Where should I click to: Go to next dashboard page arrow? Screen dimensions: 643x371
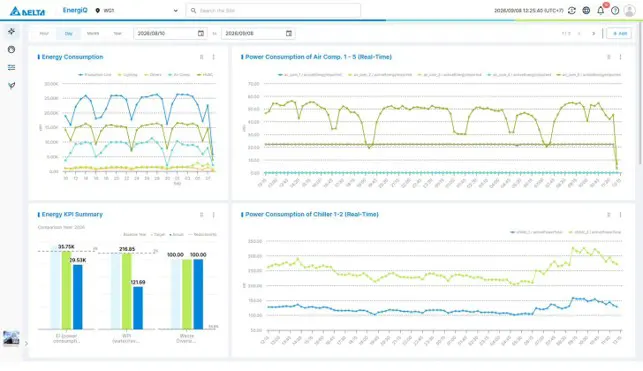[x=593, y=34]
